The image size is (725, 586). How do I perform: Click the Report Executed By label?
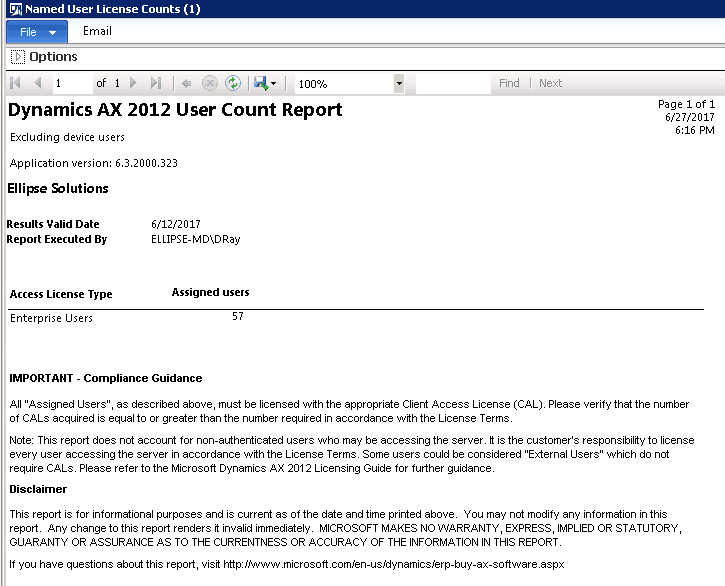point(56,240)
